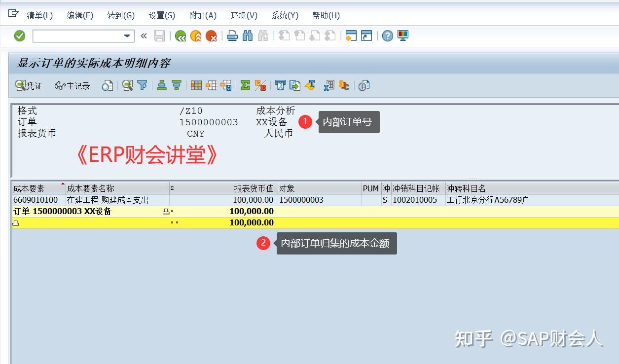The height and width of the screenshot is (364, 619).
Task: Calculate totals with the sigma icon
Action: tap(245, 85)
